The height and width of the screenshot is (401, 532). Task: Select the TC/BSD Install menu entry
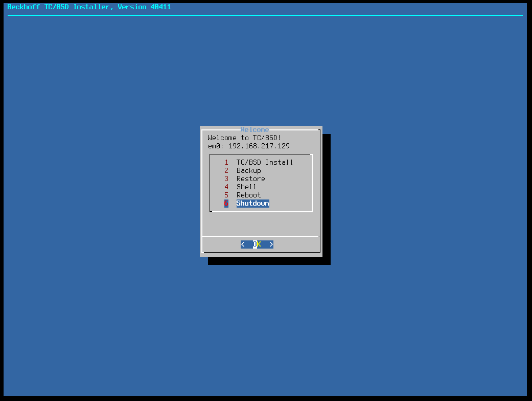[x=258, y=162]
